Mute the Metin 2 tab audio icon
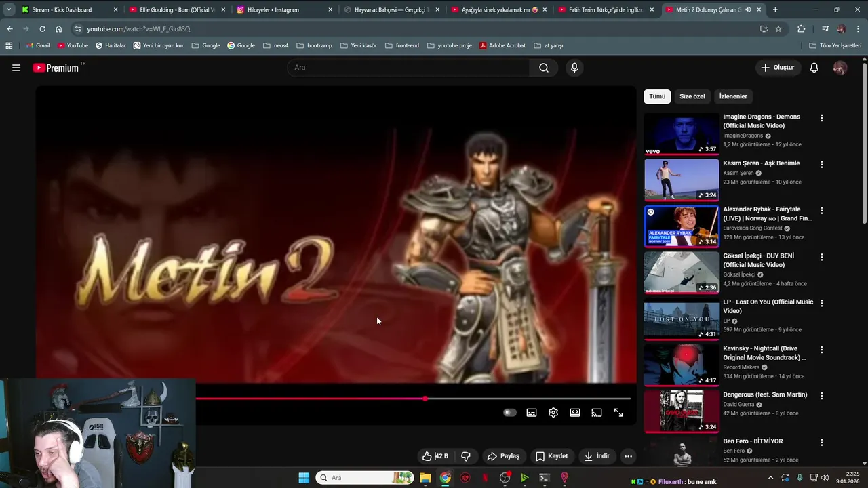 748,9
